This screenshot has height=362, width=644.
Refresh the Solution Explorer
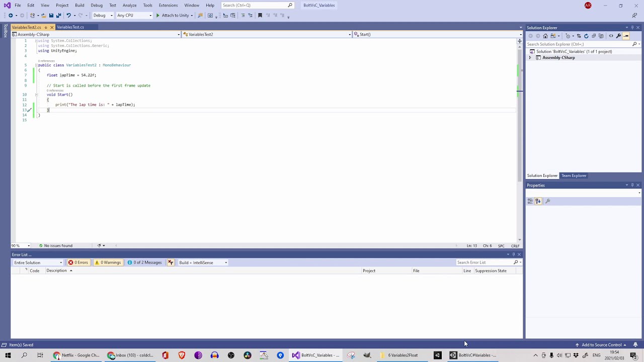pyautogui.click(x=586, y=36)
